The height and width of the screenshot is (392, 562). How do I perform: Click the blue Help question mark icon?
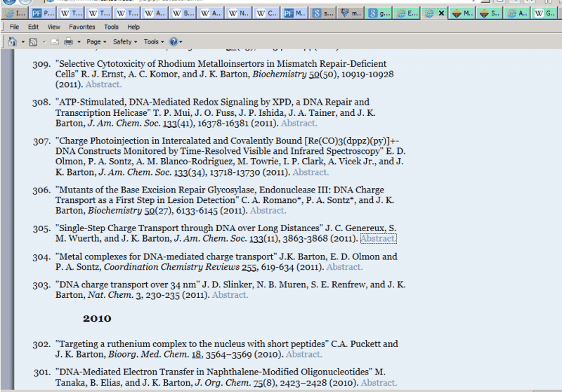[x=174, y=42]
